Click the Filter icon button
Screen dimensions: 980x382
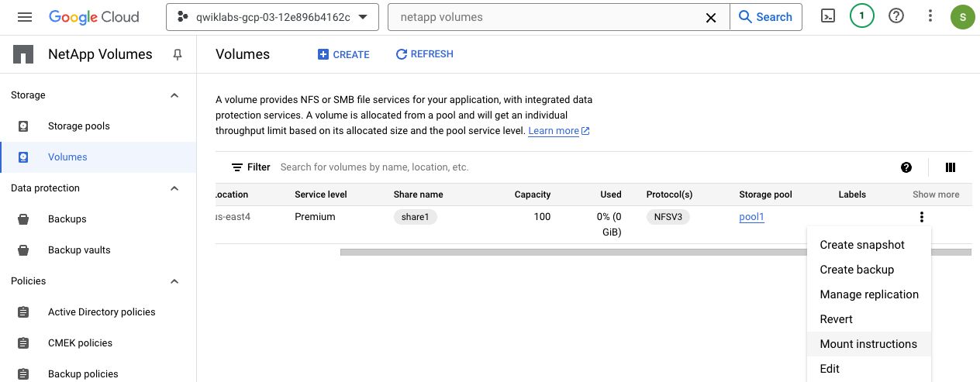tap(250, 167)
